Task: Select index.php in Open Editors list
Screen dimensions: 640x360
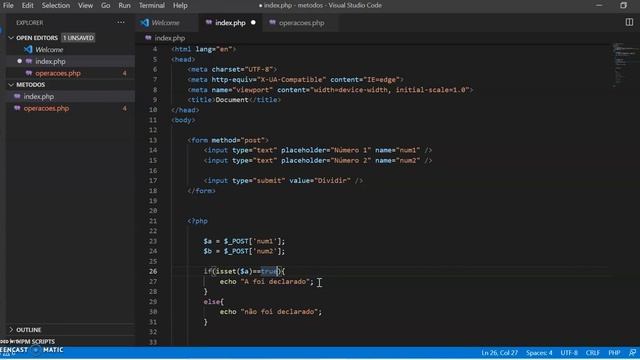Action: pos(50,62)
